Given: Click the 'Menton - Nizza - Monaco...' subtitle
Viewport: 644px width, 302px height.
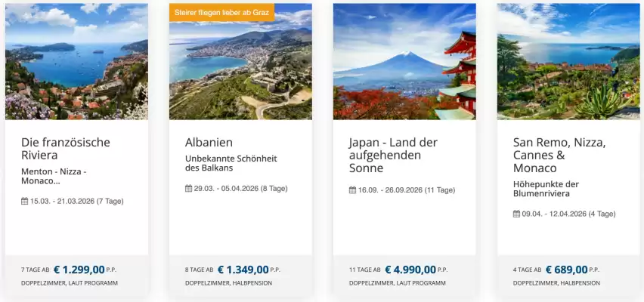Looking at the screenshot, I should [54, 177].
